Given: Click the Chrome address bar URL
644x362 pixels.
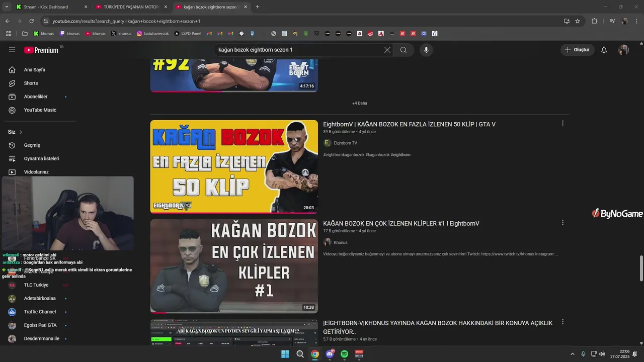Looking at the screenshot, I should coord(126,21).
